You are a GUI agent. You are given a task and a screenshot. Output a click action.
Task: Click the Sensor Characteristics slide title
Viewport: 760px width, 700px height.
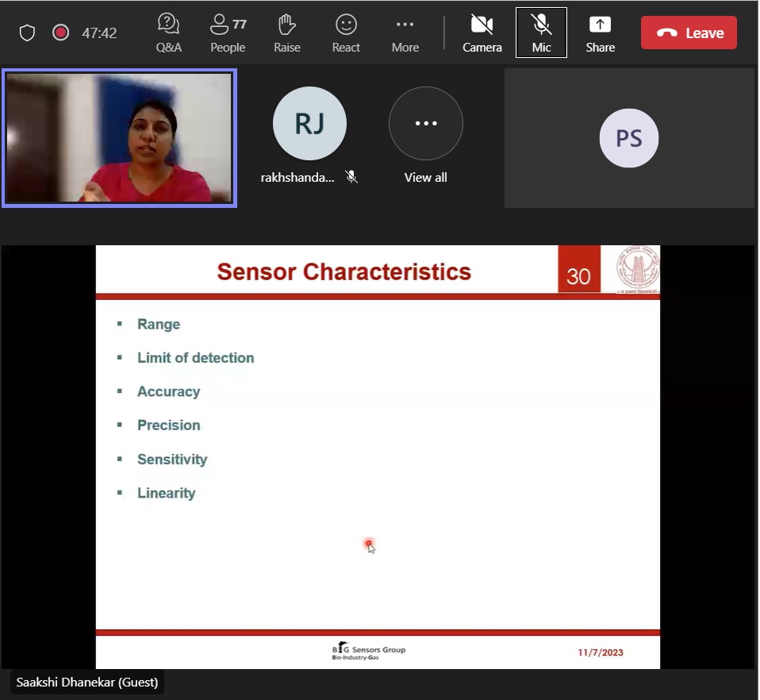344,272
